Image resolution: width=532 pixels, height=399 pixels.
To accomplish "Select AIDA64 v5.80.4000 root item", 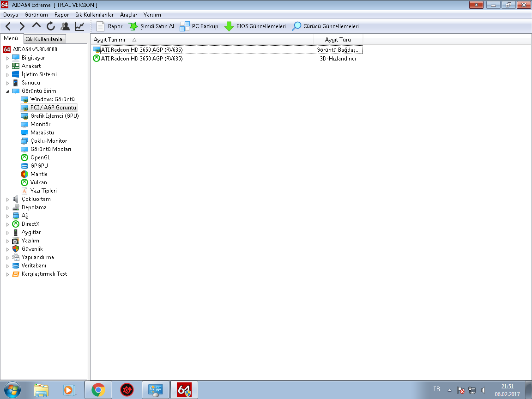I will (30, 49).
